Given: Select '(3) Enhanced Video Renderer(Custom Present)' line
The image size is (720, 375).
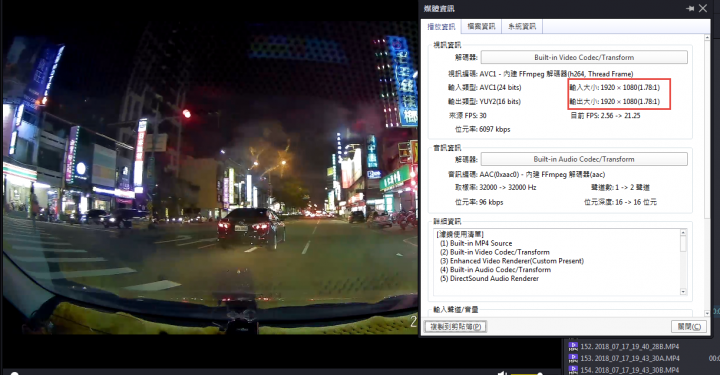Looking at the screenshot, I should point(512,261).
